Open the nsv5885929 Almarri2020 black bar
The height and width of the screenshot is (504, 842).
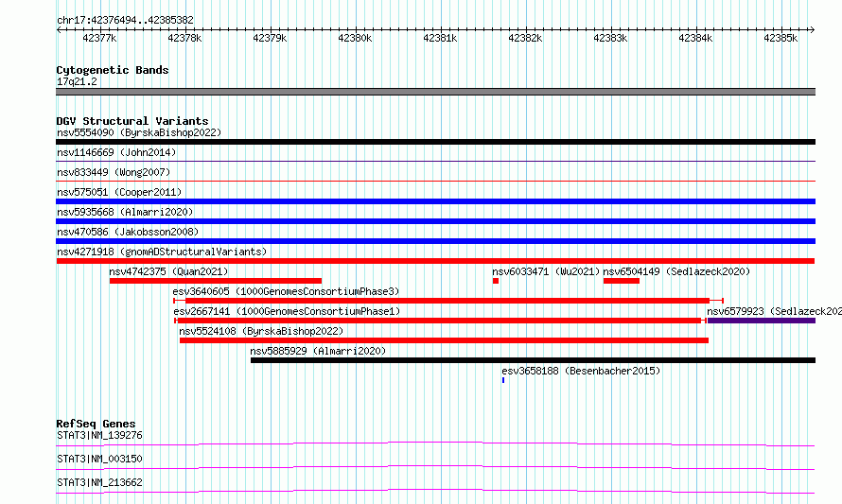[533, 360]
